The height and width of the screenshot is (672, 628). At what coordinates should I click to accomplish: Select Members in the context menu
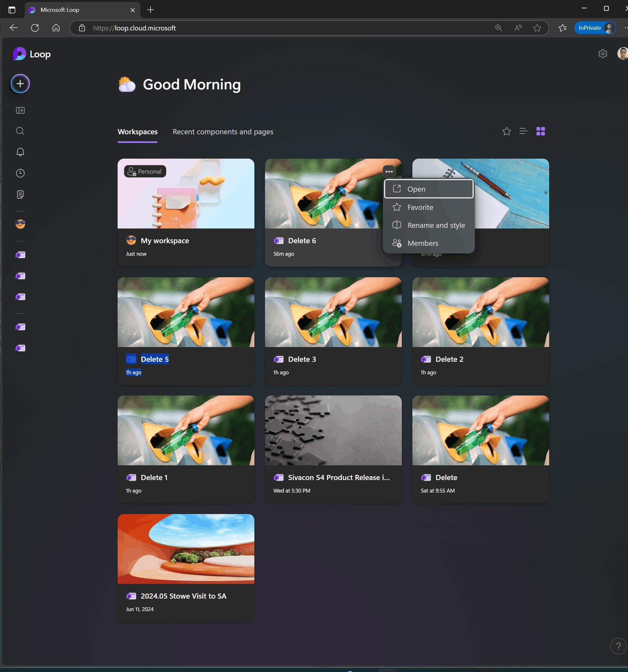click(423, 243)
